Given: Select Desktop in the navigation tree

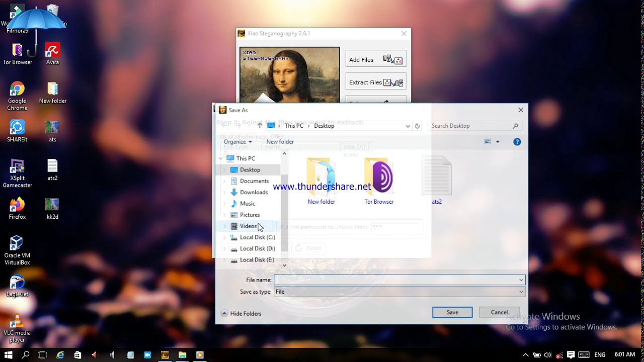Looking at the screenshot, I should point(250,170).
